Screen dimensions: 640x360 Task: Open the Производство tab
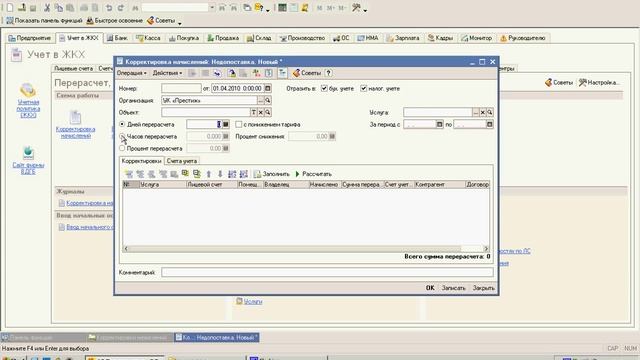(302, 38)
